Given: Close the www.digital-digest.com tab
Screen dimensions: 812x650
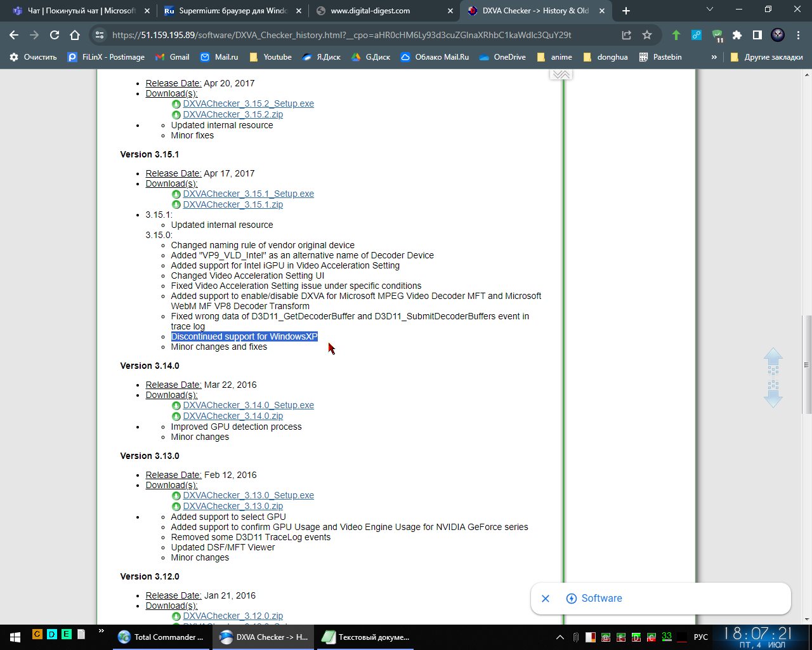Looking at the screenshot, I should point(450,11).
